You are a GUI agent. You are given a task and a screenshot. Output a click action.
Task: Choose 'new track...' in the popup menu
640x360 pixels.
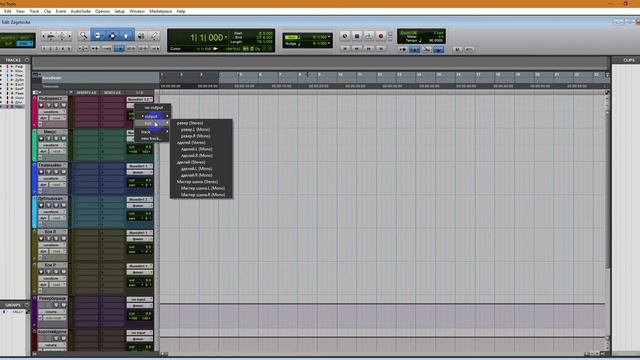pyautogui.click(x=152, y=139)
